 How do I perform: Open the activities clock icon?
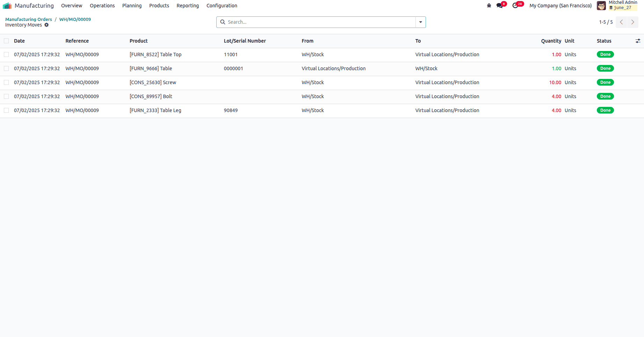[x=515, y=6]
